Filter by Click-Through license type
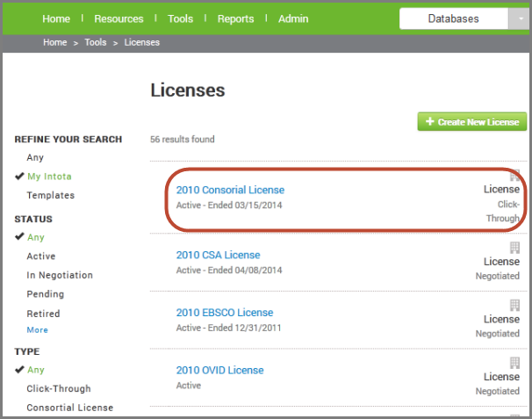The height and width of the screenshot is (419, 532). 59,388
